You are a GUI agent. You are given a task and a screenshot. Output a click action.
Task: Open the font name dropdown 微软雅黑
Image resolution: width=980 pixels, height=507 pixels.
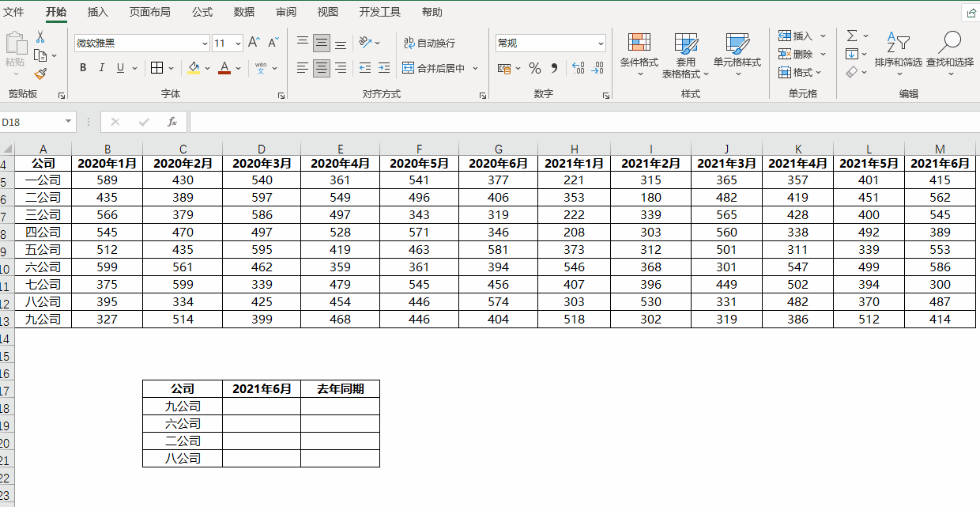click(205, 44)
